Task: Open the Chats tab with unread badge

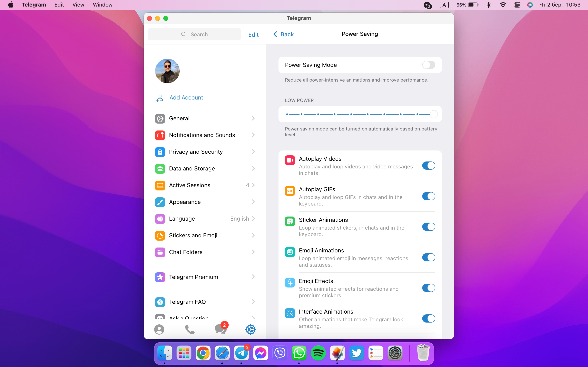Action: (220, 329)
